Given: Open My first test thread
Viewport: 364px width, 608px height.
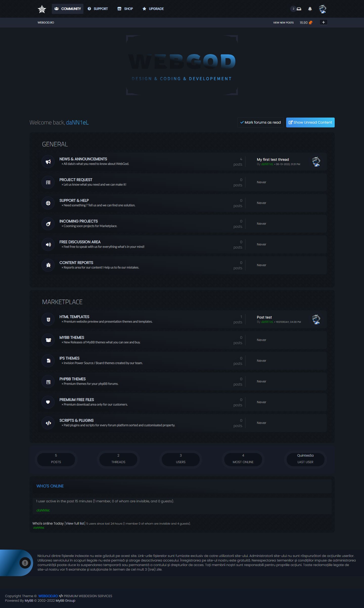Looking at the screenshot, I should pyautogui.click(x=273, y=160).
